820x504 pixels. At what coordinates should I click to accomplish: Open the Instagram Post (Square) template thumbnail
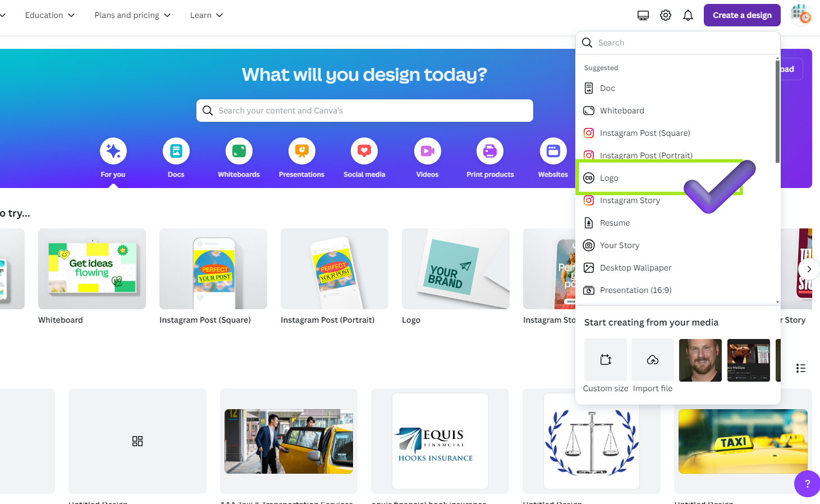(x=213, y=269)
